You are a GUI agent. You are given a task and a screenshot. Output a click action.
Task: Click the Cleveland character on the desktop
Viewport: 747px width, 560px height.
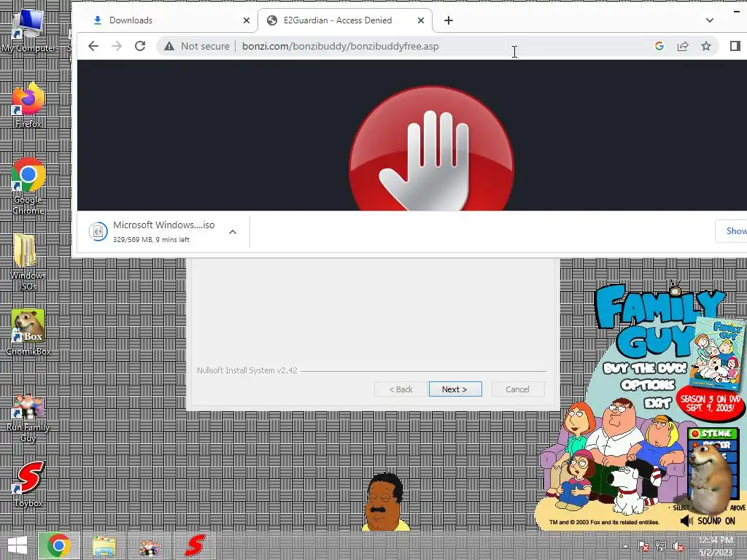385,502
